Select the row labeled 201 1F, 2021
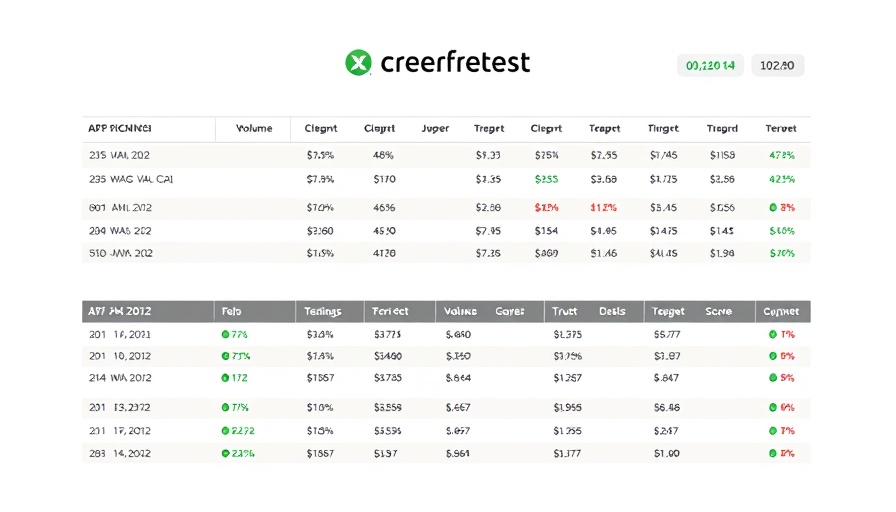This screenshot has width=896, height=512. tap(446, 334)
